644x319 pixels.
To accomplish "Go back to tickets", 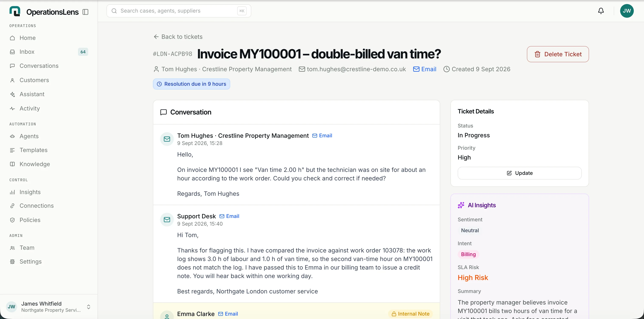I will click(178, 37).
